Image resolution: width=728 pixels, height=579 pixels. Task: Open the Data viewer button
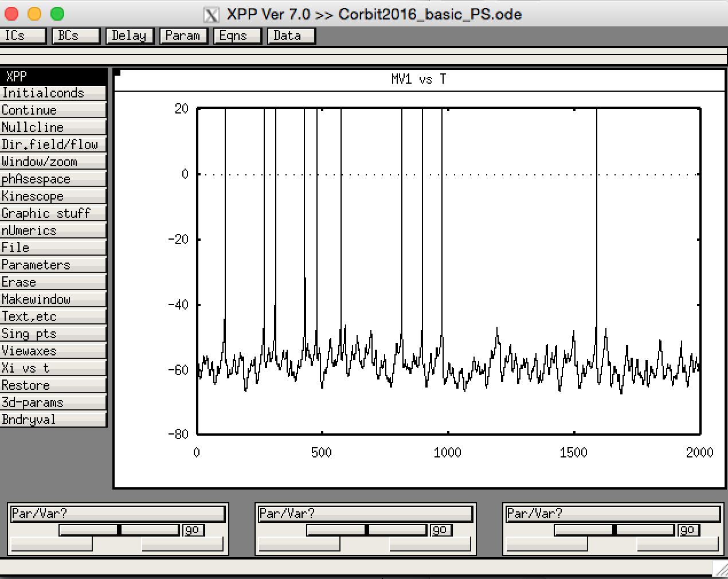pyautogui.click(x=291, y=36)
